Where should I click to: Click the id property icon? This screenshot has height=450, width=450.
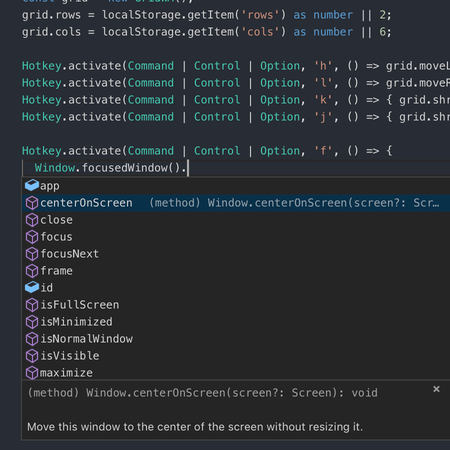coord(32,287)
